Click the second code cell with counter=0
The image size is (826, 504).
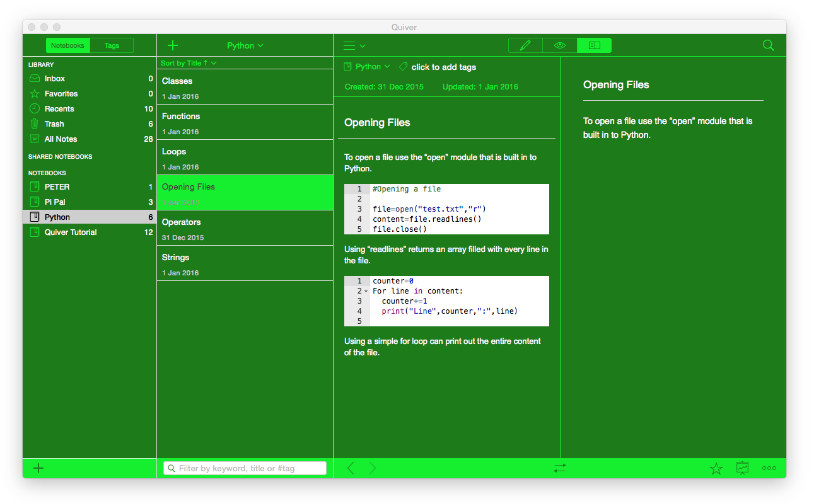(446, 301)
